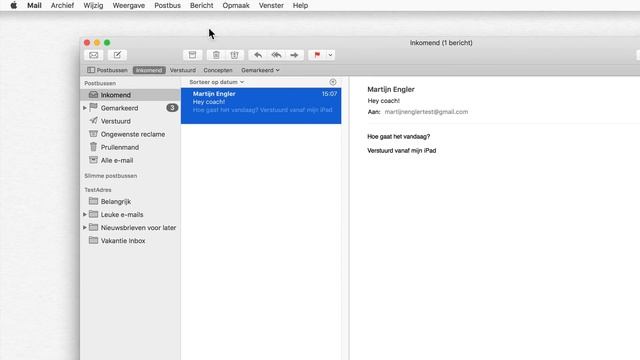Open Verstuurd in favorites bar

coord(183,70)
